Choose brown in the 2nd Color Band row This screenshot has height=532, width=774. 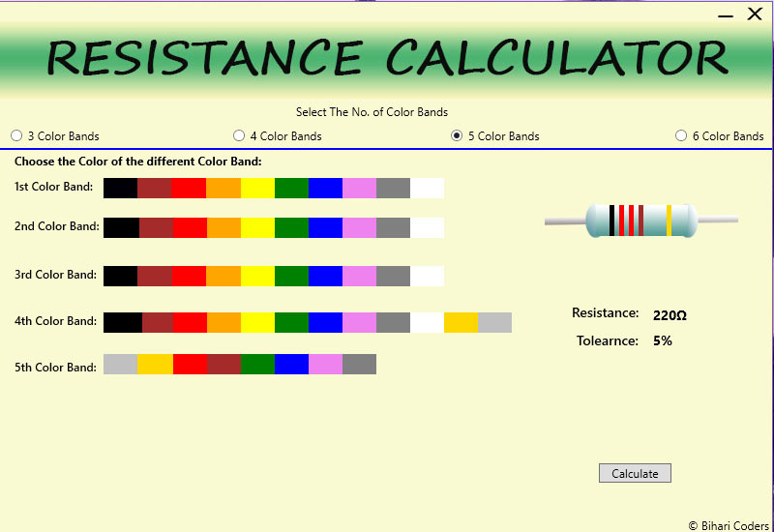coord(157,227)
